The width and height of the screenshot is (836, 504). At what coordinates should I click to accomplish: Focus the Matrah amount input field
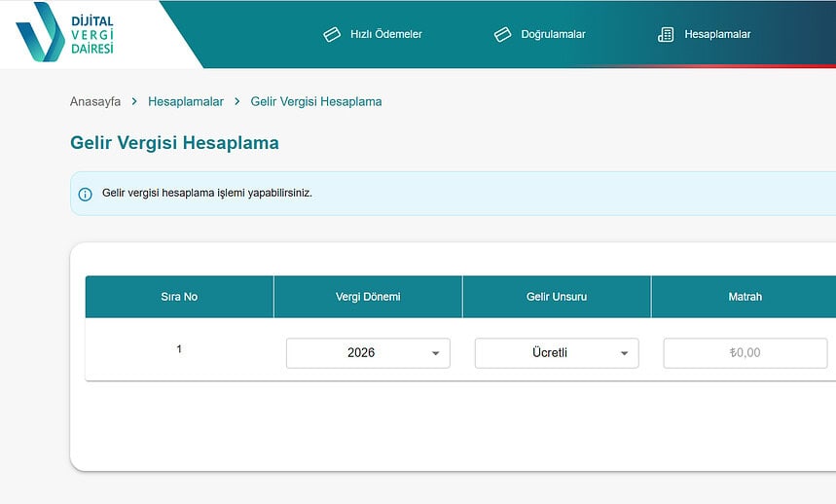pyautogui.click(x=745, y=353)
